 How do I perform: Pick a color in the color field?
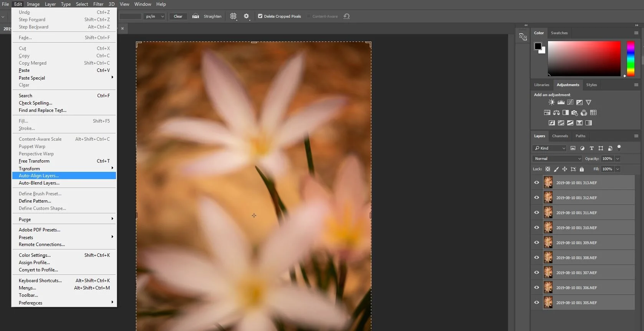pyautogui.click(x=584, y=58)
